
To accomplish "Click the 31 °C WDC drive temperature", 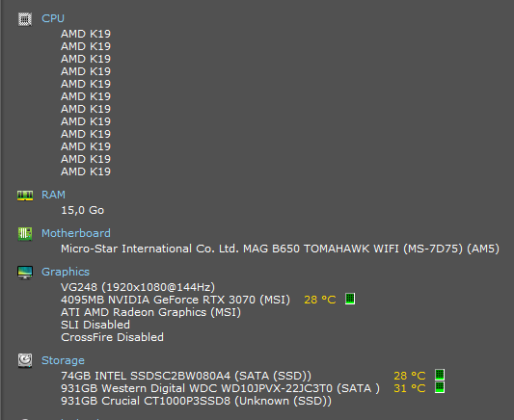I will (410, 388).
